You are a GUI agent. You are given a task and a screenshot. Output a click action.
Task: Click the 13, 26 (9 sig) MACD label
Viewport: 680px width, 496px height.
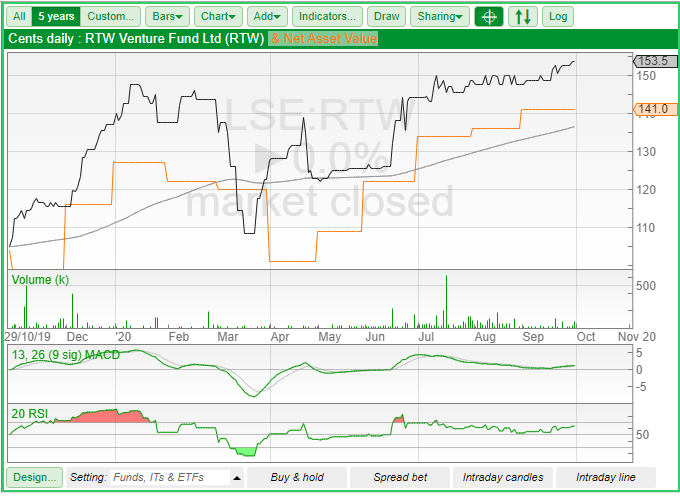click(x=65, y=355)
